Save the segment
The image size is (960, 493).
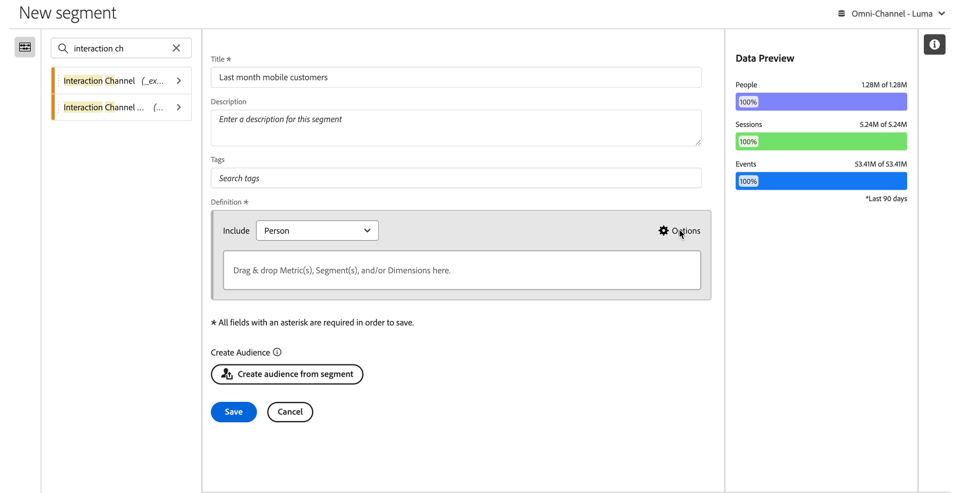coord(233,412)
